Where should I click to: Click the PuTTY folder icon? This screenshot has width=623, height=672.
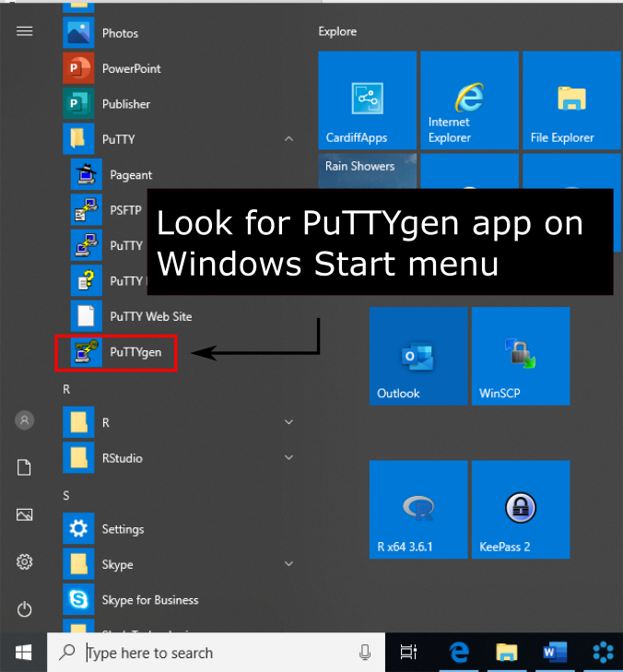click(78, 139)
